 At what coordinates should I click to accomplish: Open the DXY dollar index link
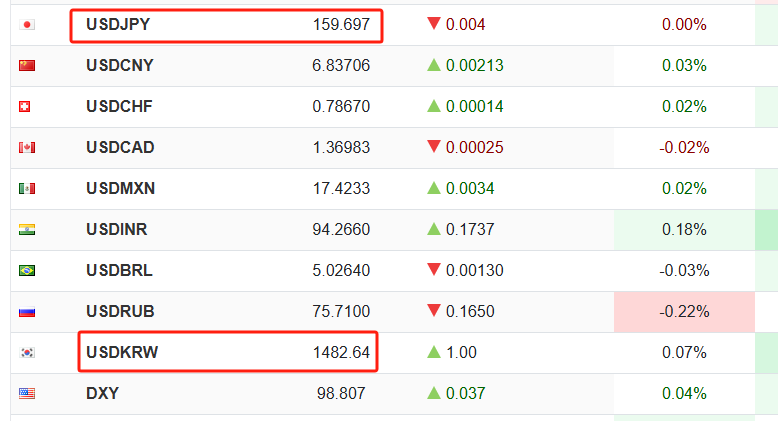click(102, 393)
